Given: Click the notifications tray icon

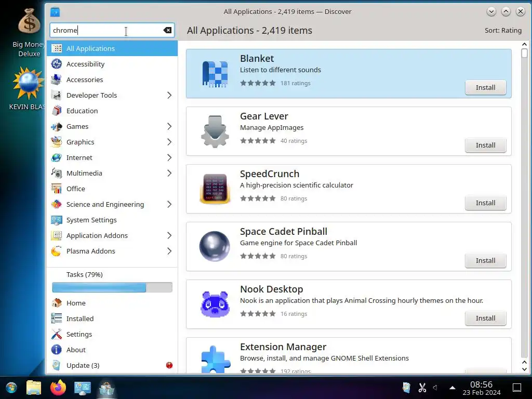Looking at the screenshot, I should [x=406, y=388].
